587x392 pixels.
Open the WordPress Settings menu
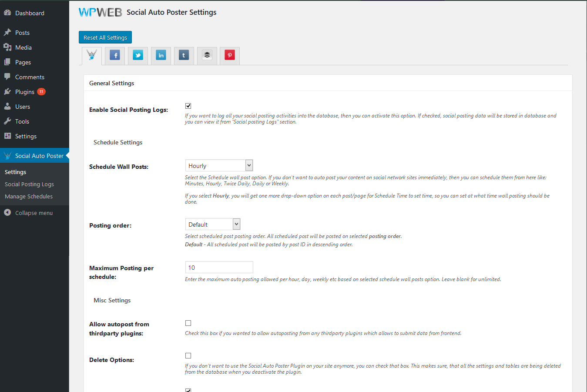click(26, 136)
